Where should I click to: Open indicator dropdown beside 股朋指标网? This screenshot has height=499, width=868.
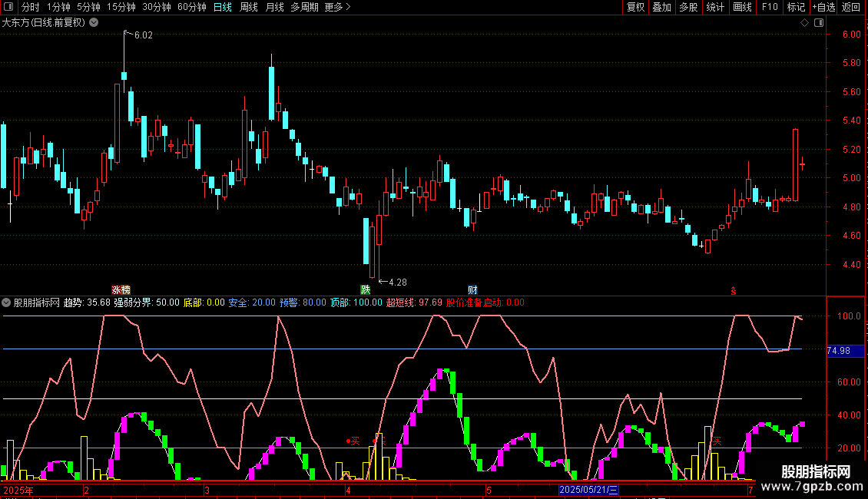click(6, 302)
